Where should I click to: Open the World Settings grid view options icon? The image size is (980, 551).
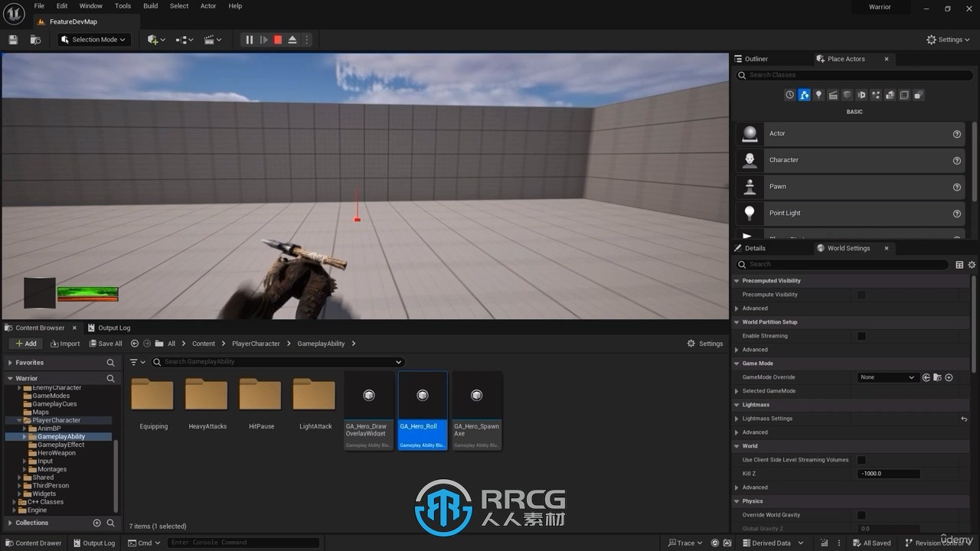coord(959,265)
